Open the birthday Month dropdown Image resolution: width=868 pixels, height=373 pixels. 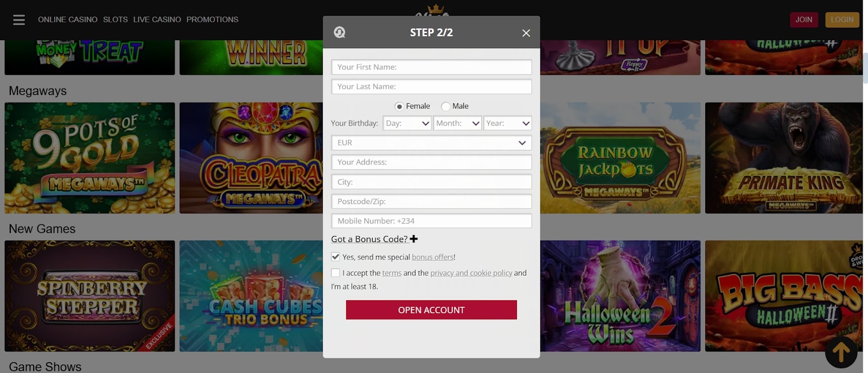(x=457, y=123)
